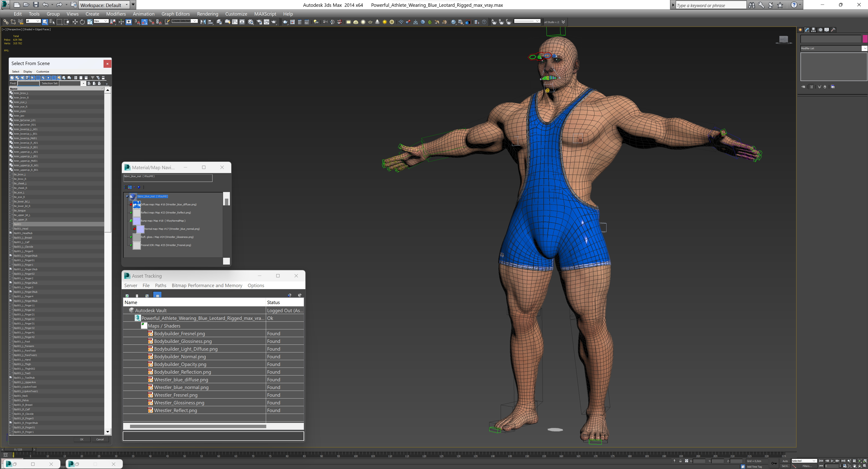868x469 pixels.
Task: Toggle Angle Snap
Action: [x=144, y=22]
